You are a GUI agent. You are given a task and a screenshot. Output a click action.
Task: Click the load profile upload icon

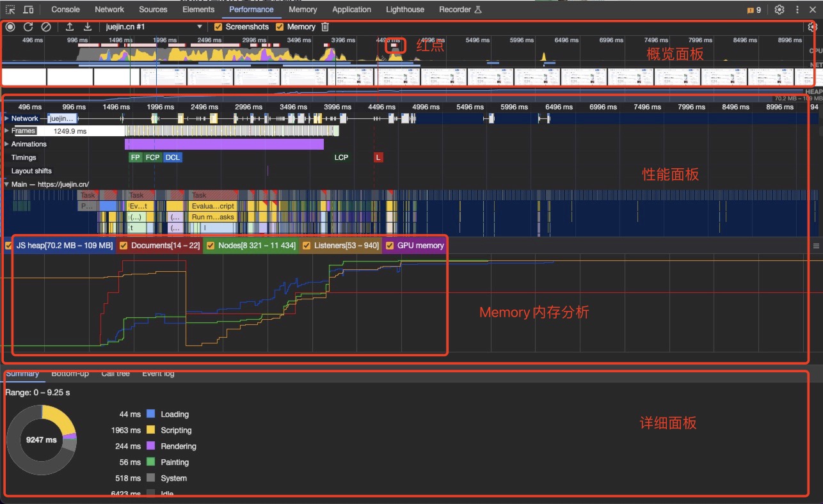pos(70,27)
